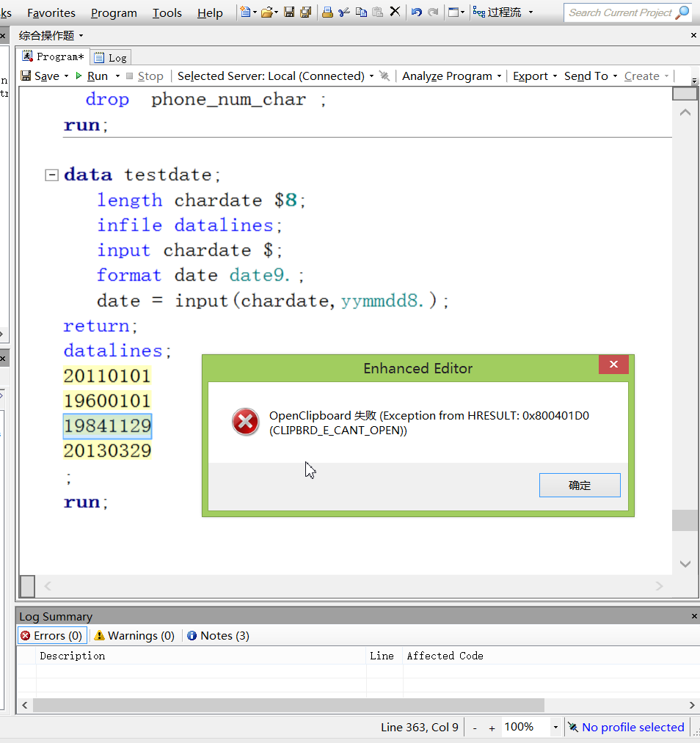Toggle the Notes (3) filter

218,635
